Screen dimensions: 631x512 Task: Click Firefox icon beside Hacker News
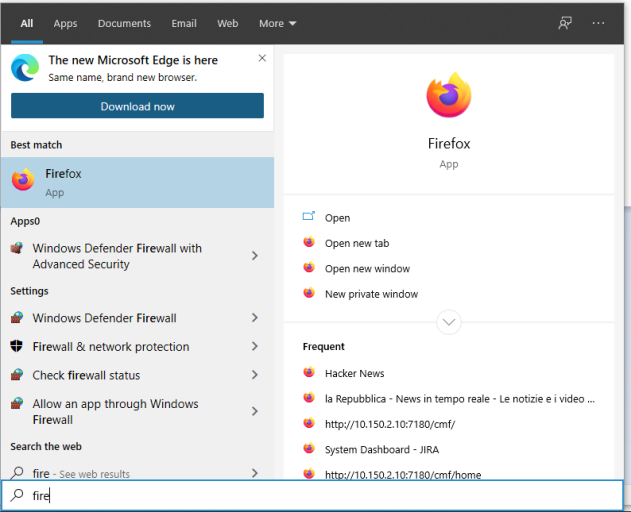pos(309,372)
